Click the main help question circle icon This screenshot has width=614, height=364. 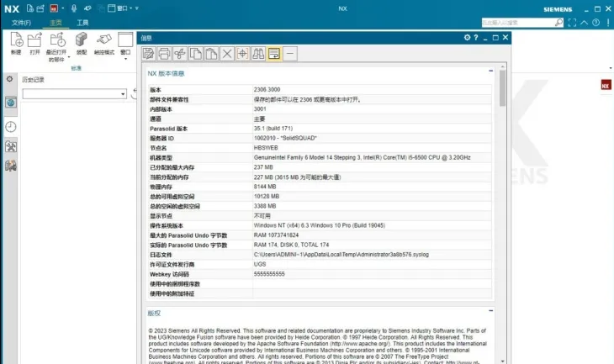point(596,23)
